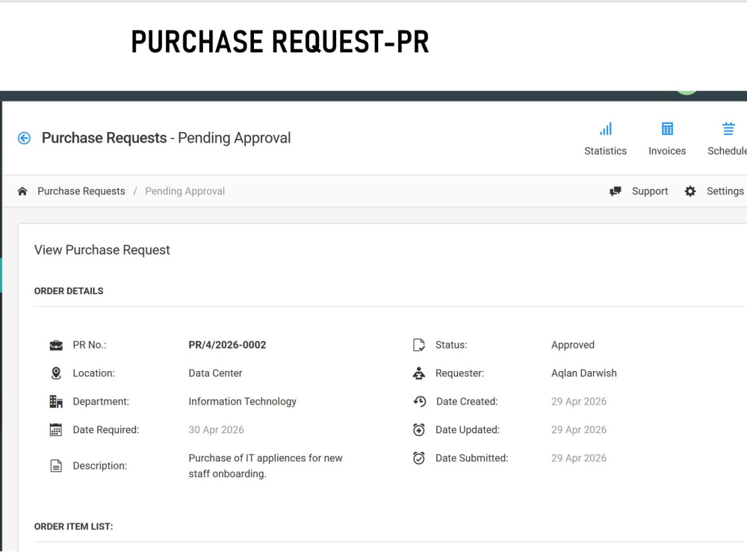Click the Description field label

[x=100, y=466]
